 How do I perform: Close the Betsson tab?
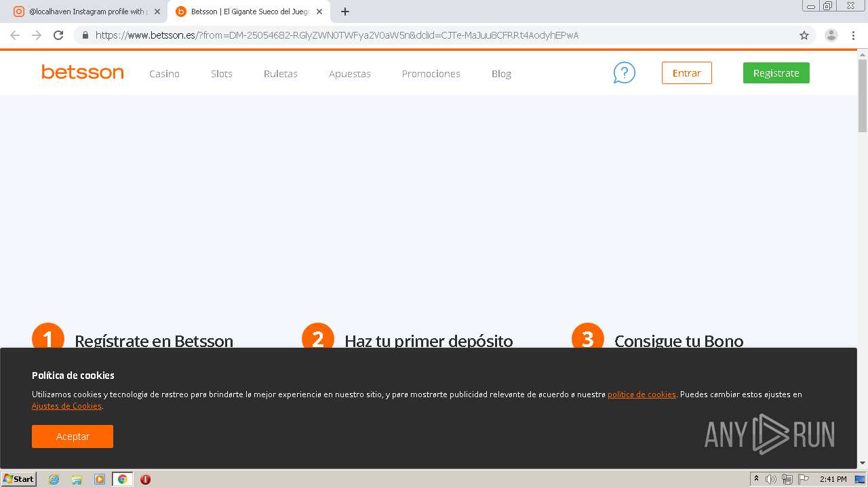[x=319, y=12]
